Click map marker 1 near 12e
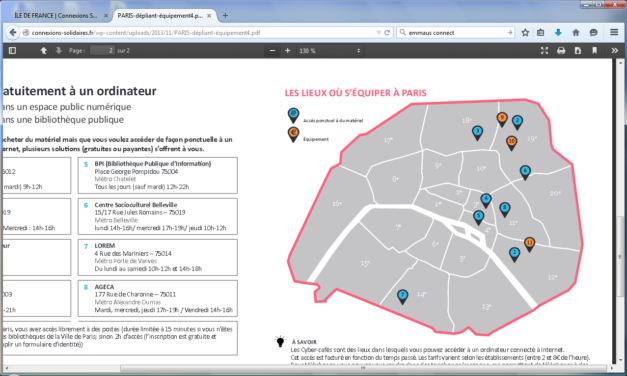Image resolution: width=627 pixels, height=376 pixels. click(514, 254)
